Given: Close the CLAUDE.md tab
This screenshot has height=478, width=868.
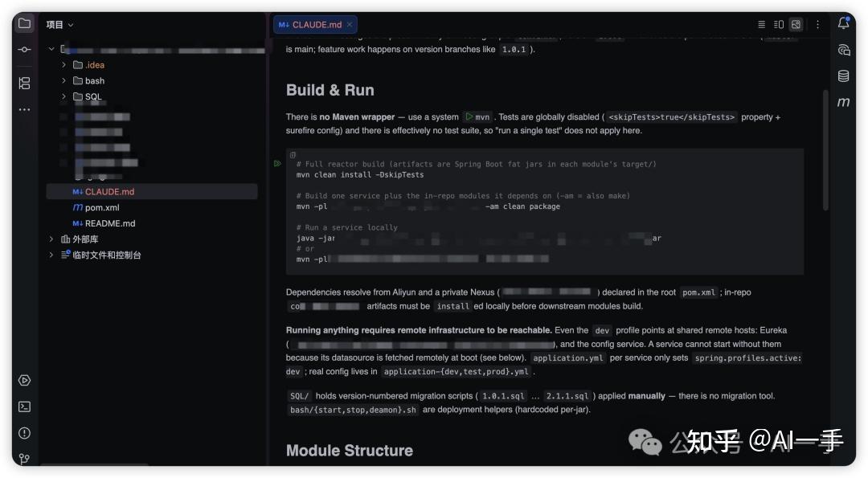Looking at the screenshot, I should [x=350, y=25].
